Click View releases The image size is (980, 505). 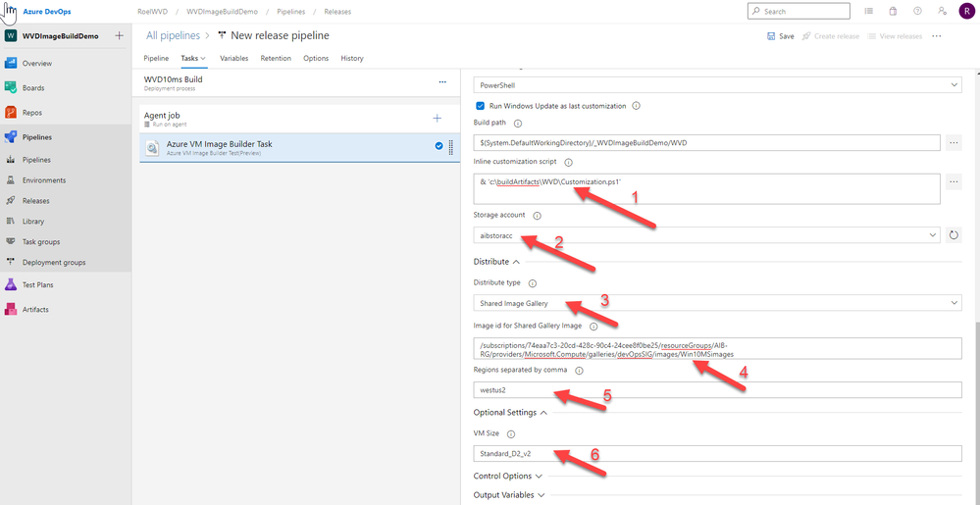(x=895, y=36)
